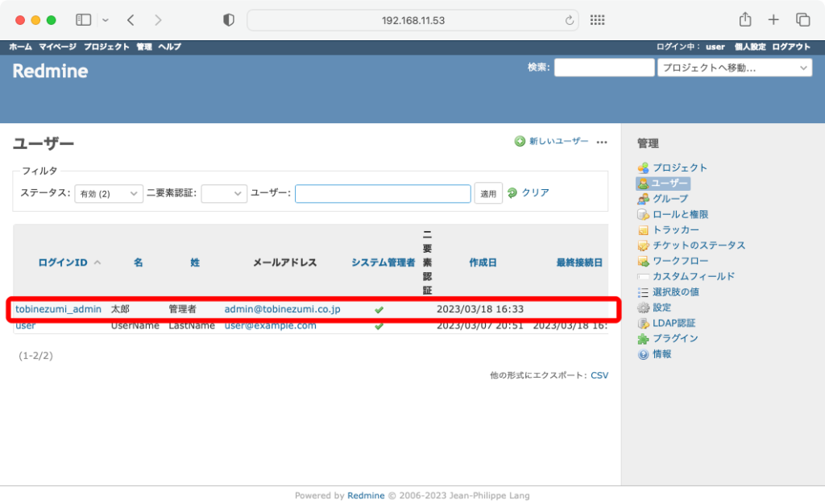Click the トラッカー sidebar icon
Viewport: 825px width, 504px height.
click(x=643, y=230)
